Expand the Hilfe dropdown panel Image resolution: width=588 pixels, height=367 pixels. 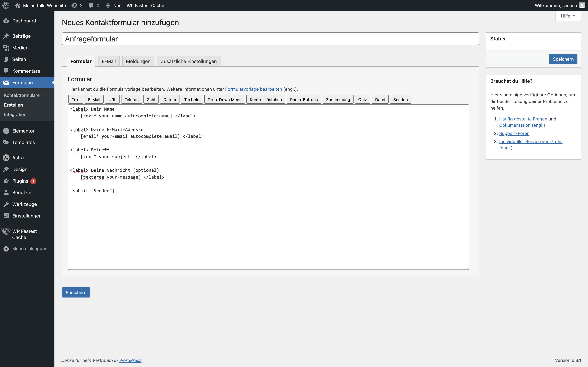tap(568, 16)
